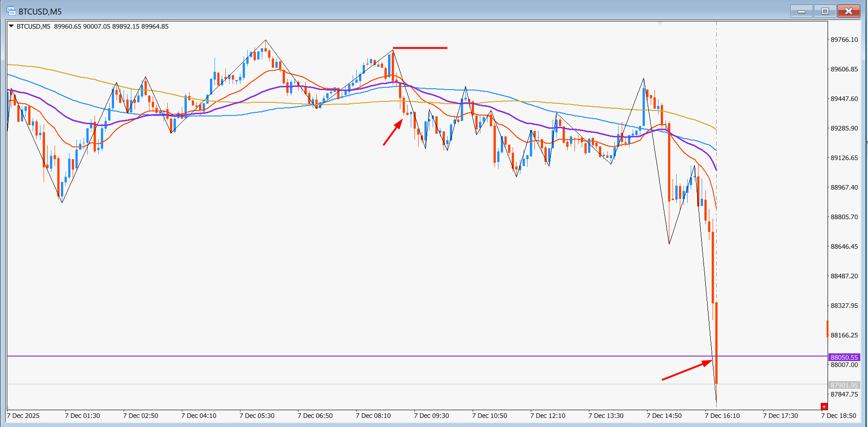Click the 89606.85 price scale label

click(844, 69)
